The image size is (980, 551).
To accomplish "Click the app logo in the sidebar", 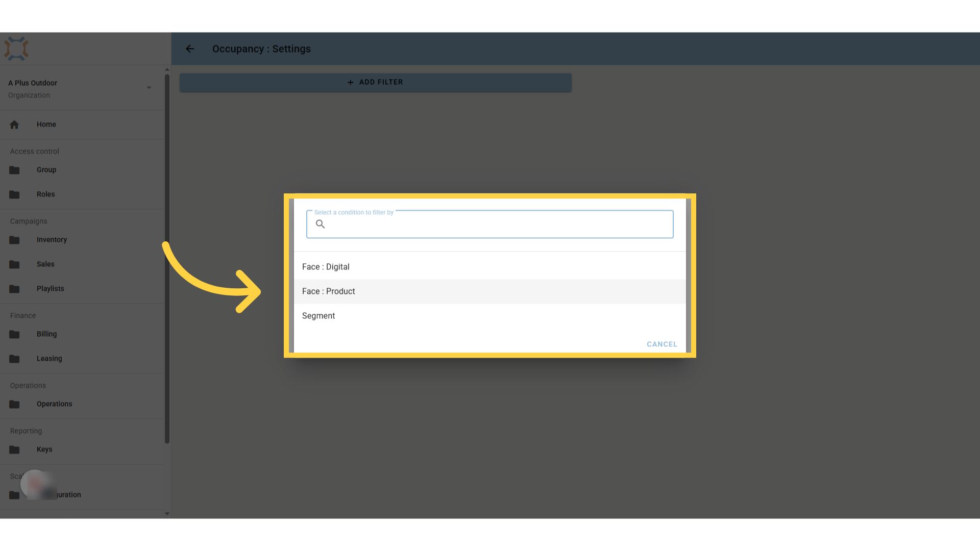I will click(x=16, y=49).
